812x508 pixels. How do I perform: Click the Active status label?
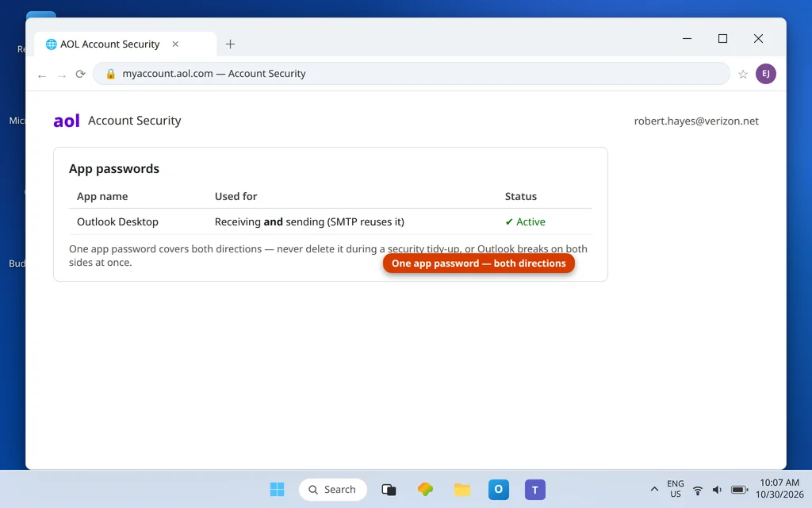point(530,222)
